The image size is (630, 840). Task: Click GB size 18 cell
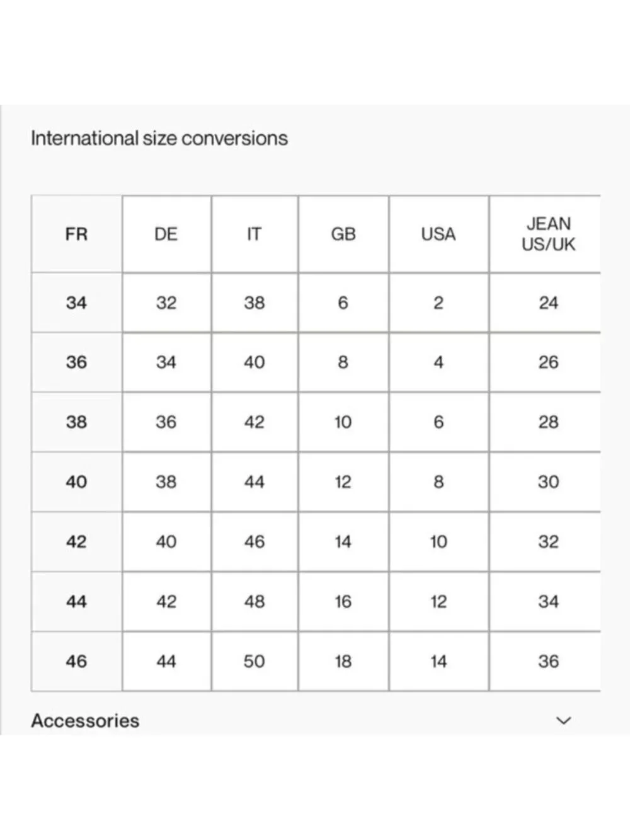[x=343, y=661]
